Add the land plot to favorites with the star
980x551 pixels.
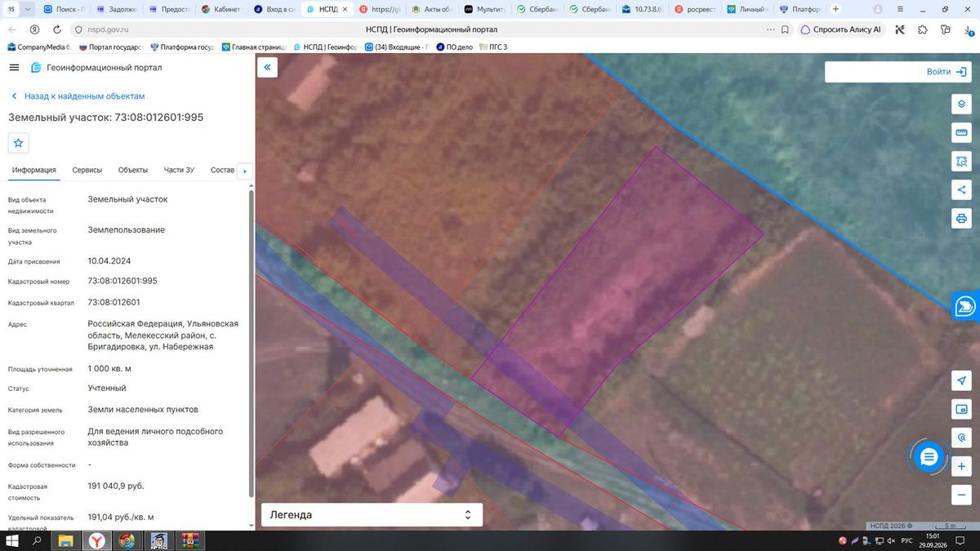(x=19, y=143)
